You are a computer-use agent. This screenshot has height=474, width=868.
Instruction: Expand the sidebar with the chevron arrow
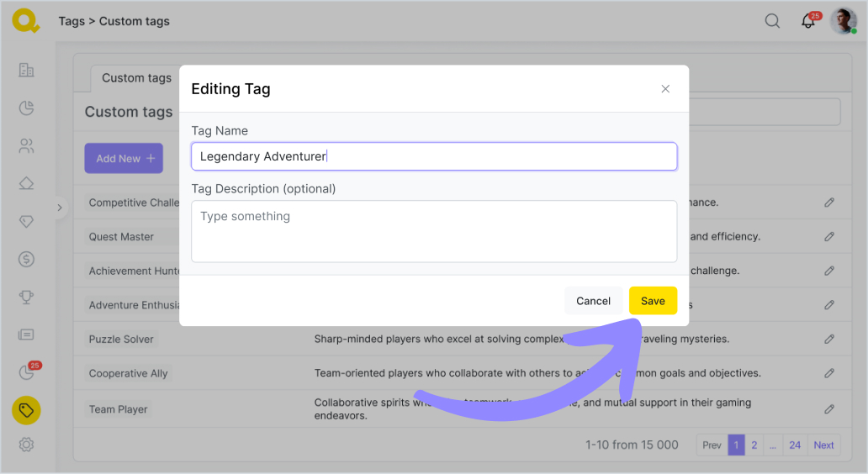coord(59,207)
